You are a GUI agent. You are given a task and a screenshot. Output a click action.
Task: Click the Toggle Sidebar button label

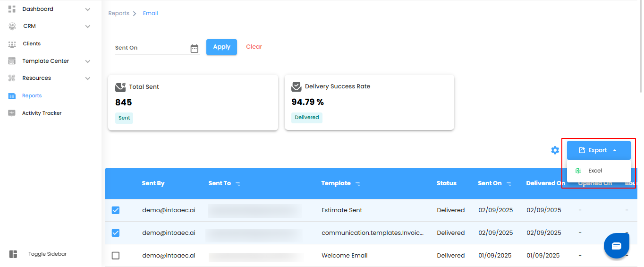48,254
